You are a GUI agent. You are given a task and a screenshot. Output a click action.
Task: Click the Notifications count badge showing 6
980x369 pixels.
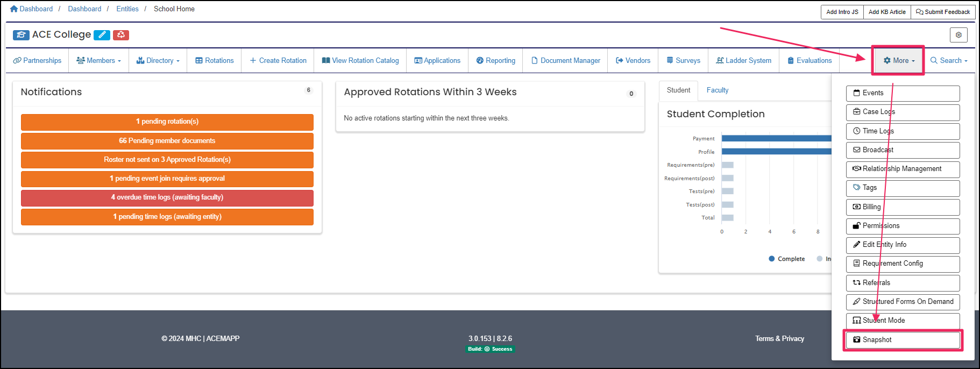(308, 90)
